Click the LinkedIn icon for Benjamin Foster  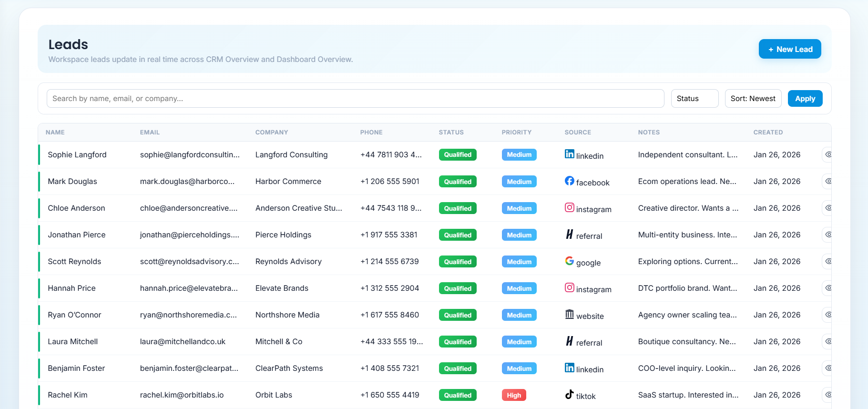coord(569,368)
